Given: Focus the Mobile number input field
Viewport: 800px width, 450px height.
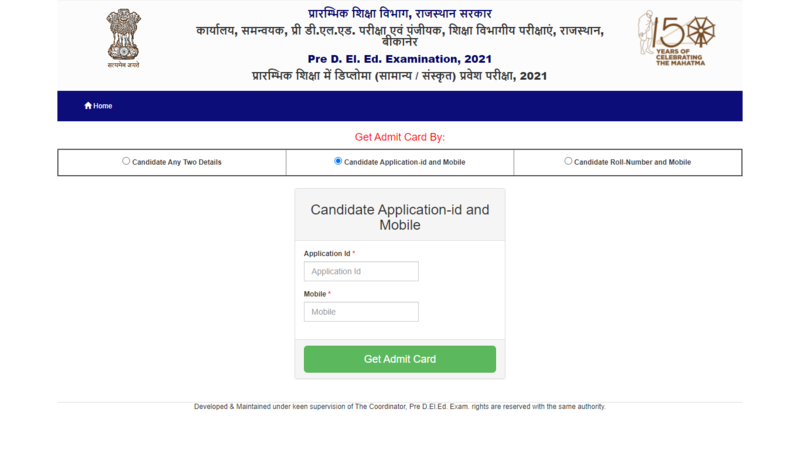Looking at the screenshot, I should click(361, 312).
